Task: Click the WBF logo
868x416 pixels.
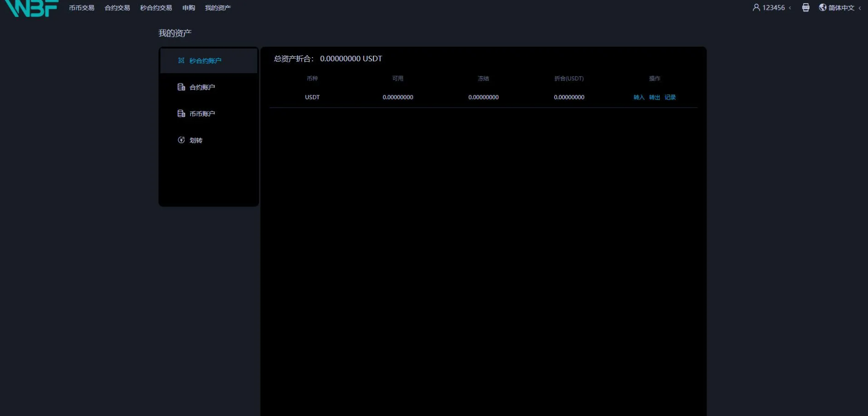Action: (x=31, y=8)
